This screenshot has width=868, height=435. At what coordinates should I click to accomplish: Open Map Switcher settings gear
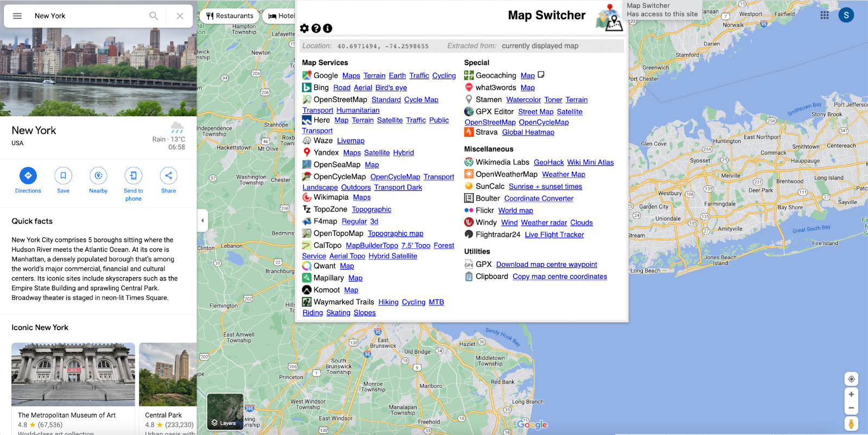(304, 28)
